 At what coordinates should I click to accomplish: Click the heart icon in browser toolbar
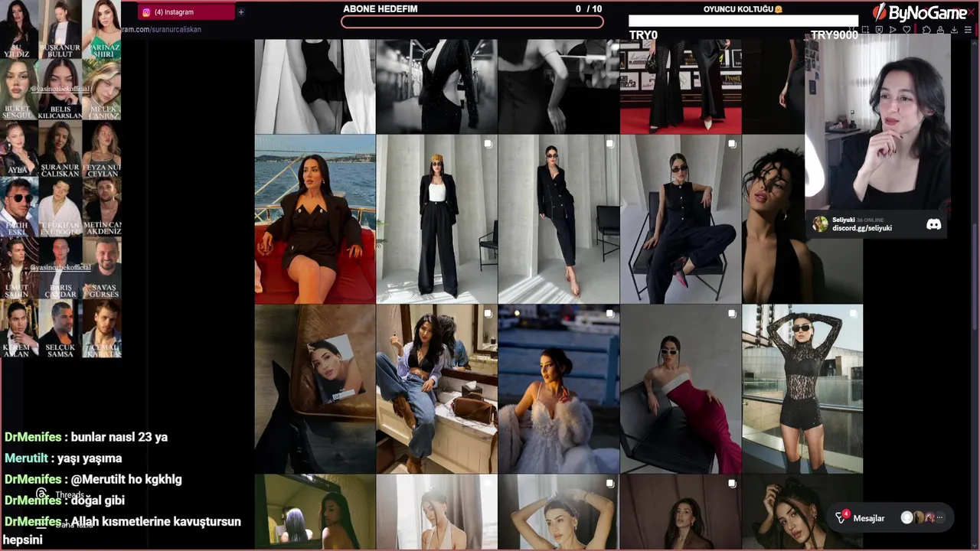pyautogui.click(x=906, y=30)
